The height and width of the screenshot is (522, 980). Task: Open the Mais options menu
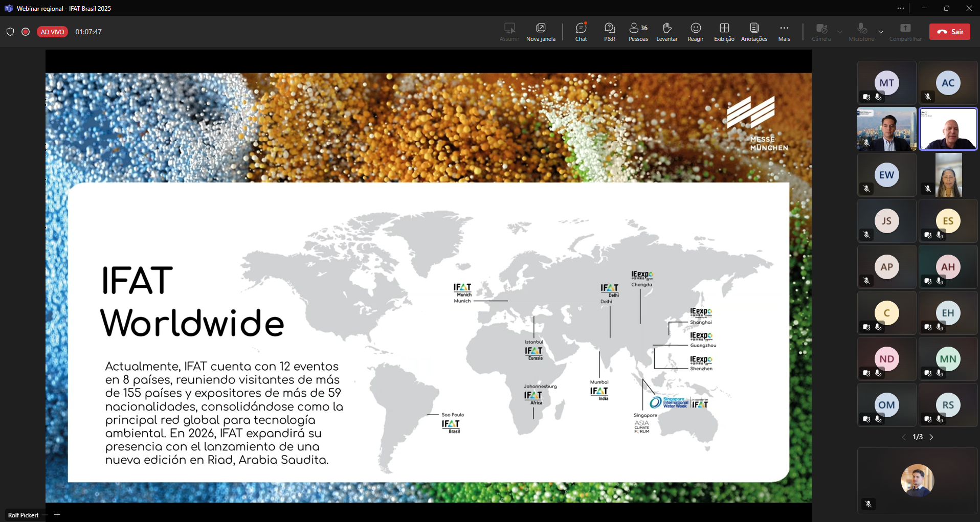(784, 32)
